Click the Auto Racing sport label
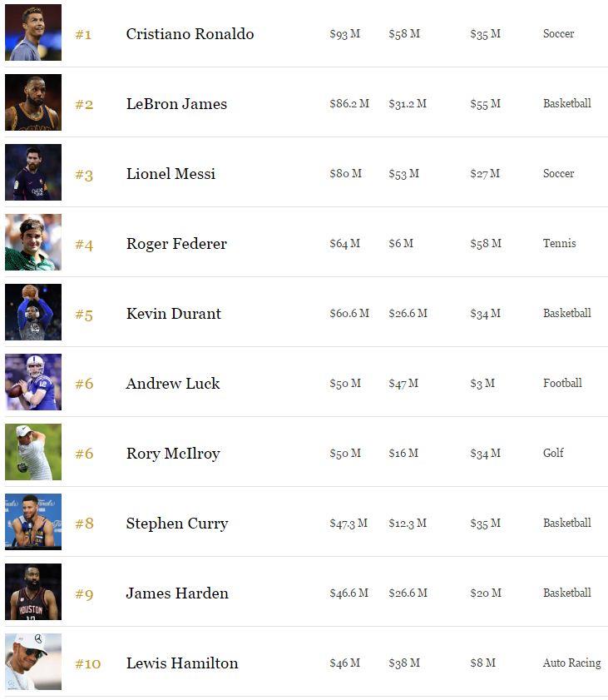 [571, 663]
